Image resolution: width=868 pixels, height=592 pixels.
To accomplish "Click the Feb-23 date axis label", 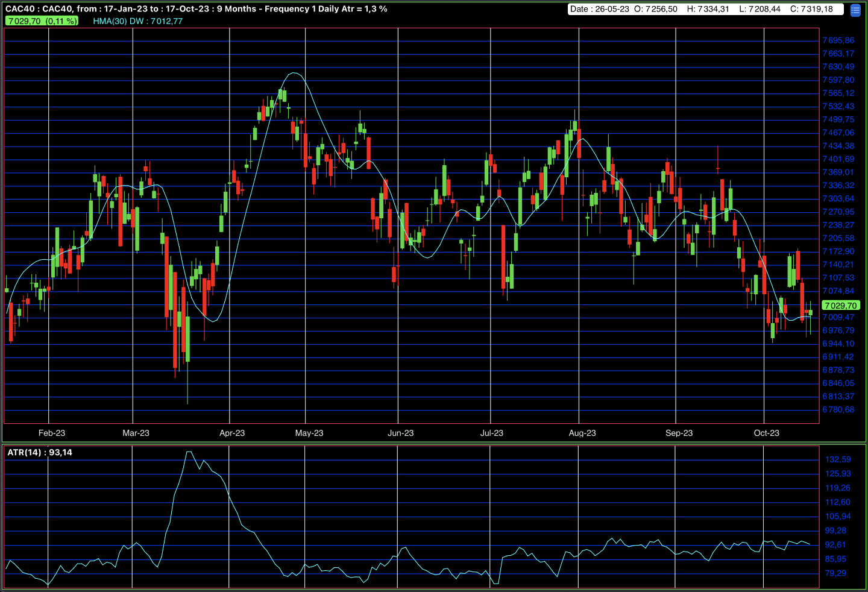I will (x=52, y=433).
